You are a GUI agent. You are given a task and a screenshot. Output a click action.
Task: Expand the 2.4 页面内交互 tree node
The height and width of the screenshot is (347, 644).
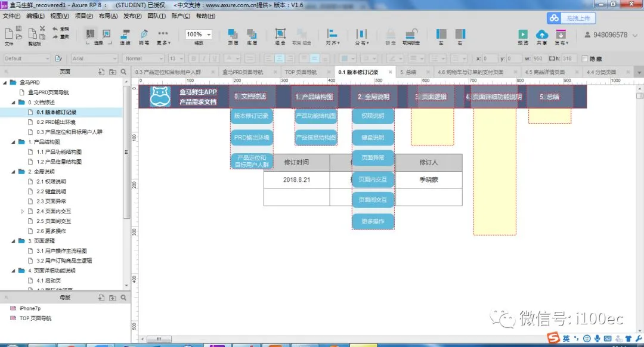pos(23,212)
